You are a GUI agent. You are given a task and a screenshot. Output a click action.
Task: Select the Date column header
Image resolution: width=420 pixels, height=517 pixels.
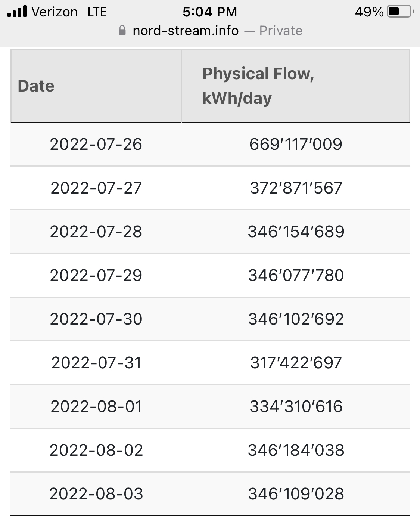point(96,86)
